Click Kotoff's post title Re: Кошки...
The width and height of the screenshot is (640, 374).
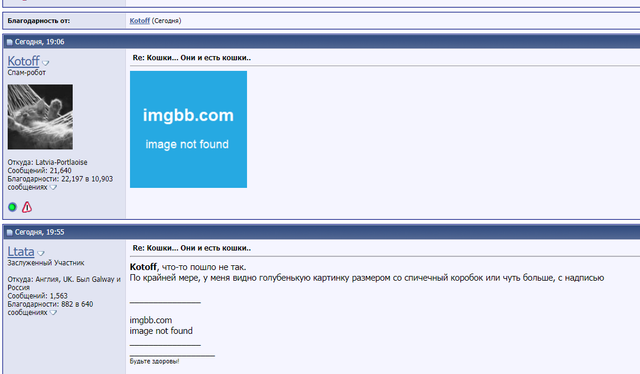pos(191,58)
